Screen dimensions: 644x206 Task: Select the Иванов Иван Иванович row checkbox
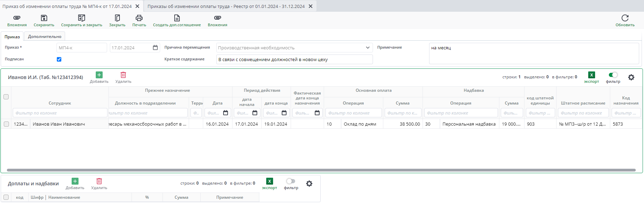(x=6, y=124)
